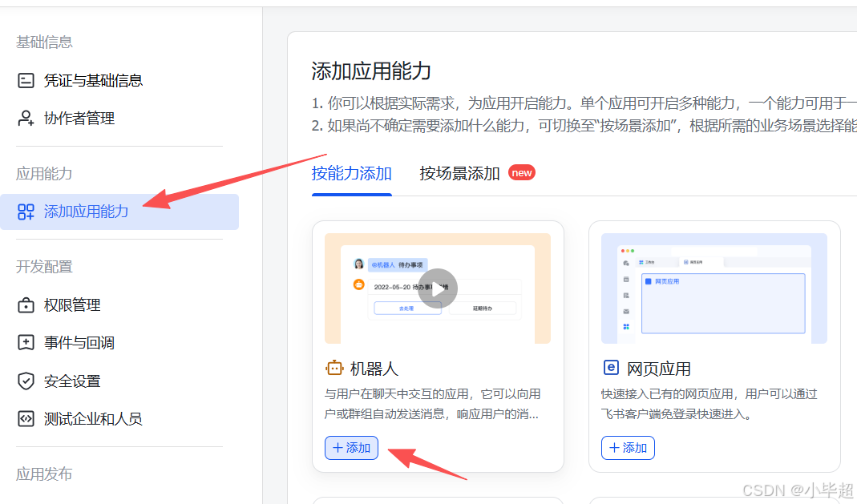Click the security settings shield icon
Viewport: 857px width, 504px height.
coord(26,381)
